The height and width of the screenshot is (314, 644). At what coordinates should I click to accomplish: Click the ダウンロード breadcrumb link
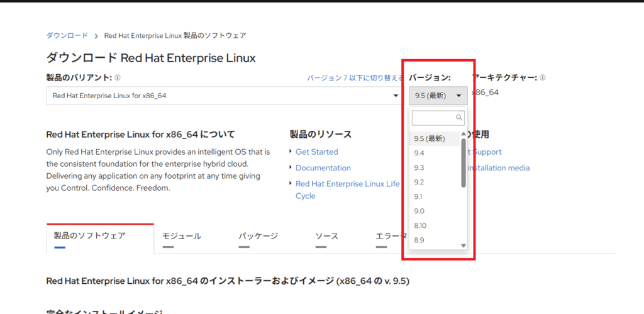coord(67,35)
